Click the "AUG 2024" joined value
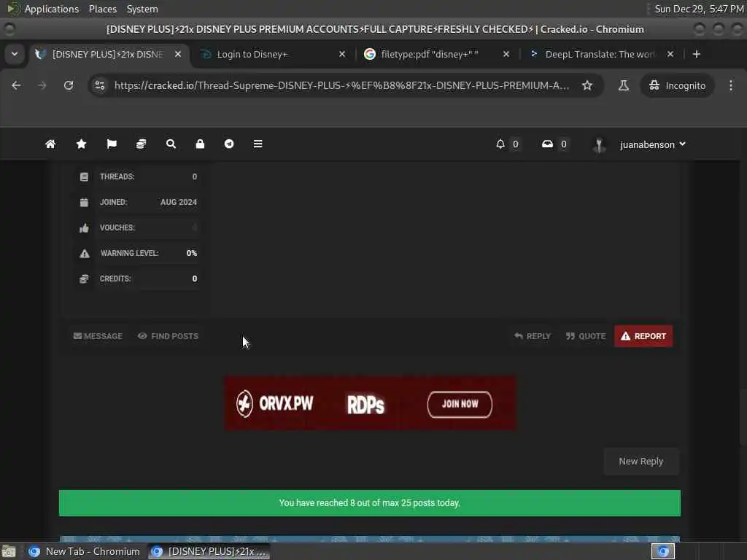 179,203
